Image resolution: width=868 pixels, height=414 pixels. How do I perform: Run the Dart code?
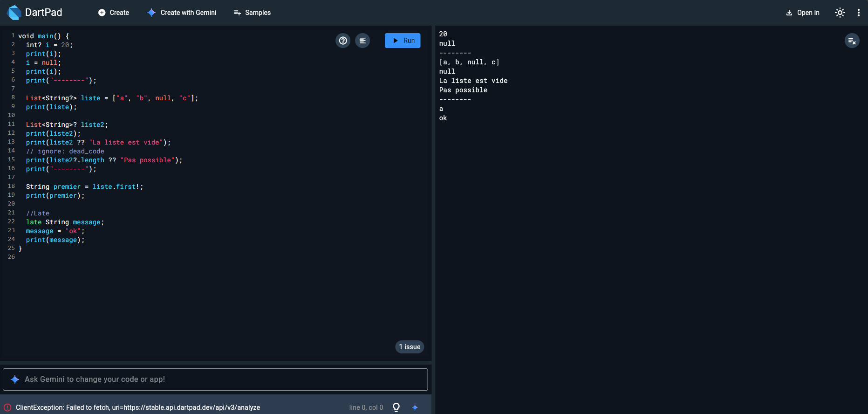point(403,41)
